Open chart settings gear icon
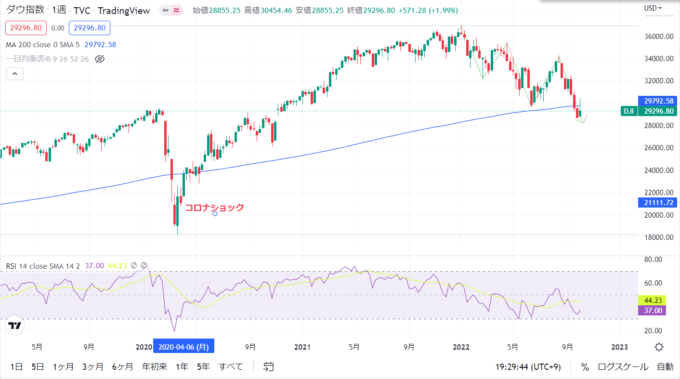680x379 pixels. [x=659, y=346]
